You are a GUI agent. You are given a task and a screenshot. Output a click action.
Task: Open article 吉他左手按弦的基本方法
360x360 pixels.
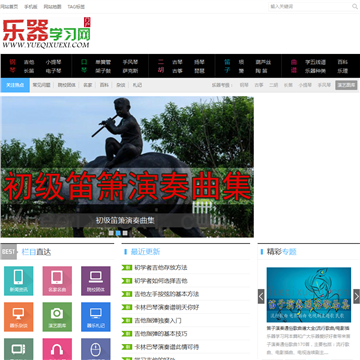coord(167,294)
